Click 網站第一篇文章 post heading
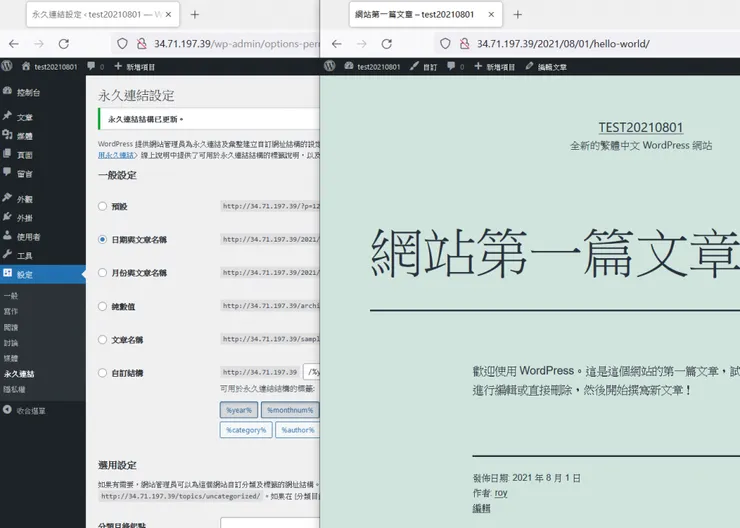740x528 pixels. (555, 253)
